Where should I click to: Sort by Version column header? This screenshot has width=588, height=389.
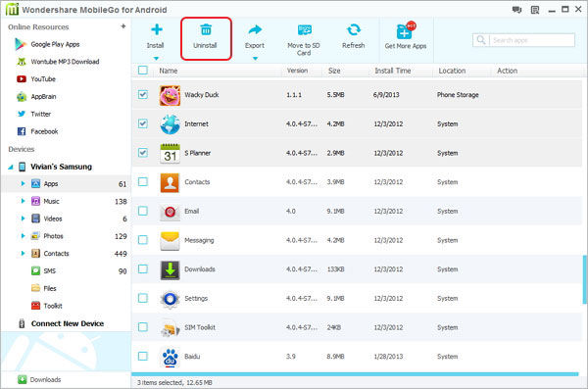click(297, 71)
